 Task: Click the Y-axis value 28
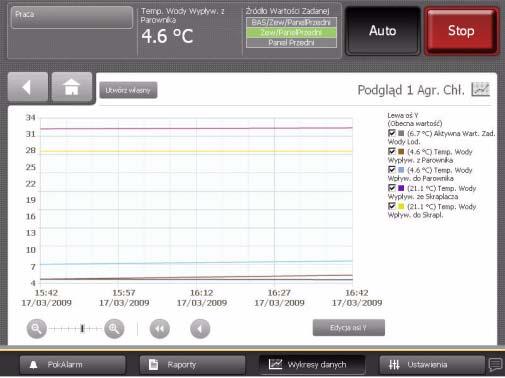[x=31, y=150]
